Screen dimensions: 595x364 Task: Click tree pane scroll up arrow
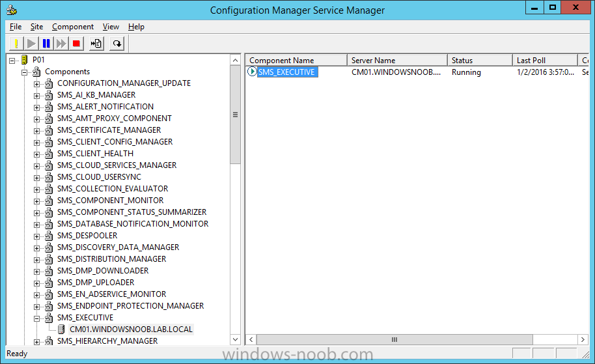235,61
